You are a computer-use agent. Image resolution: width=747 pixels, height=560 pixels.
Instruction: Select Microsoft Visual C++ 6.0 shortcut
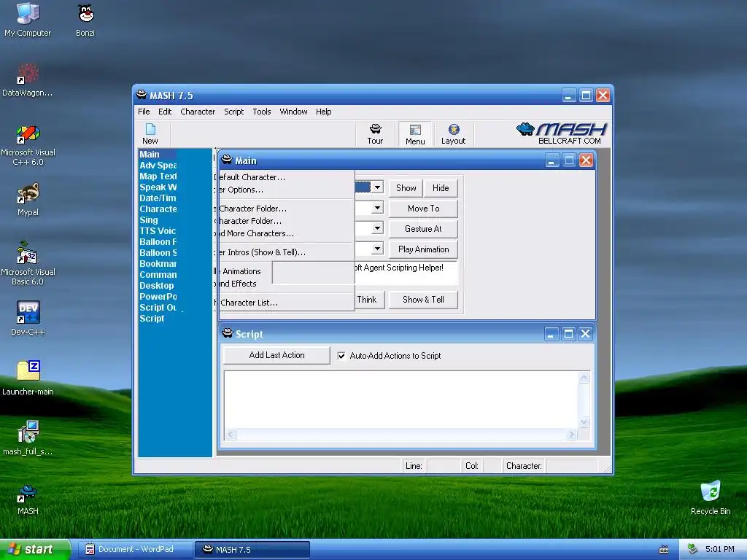click(28, 145)
